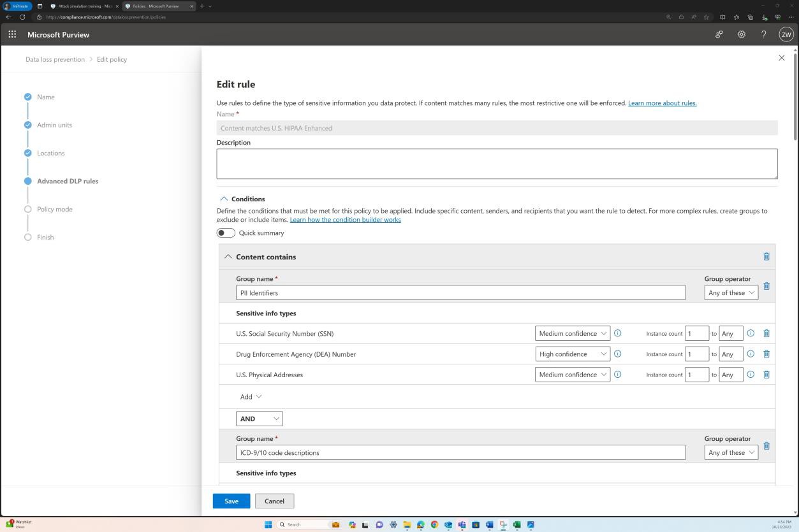Change the AND operator dropdown
This screenshot has height=532, width=799.
259,419
